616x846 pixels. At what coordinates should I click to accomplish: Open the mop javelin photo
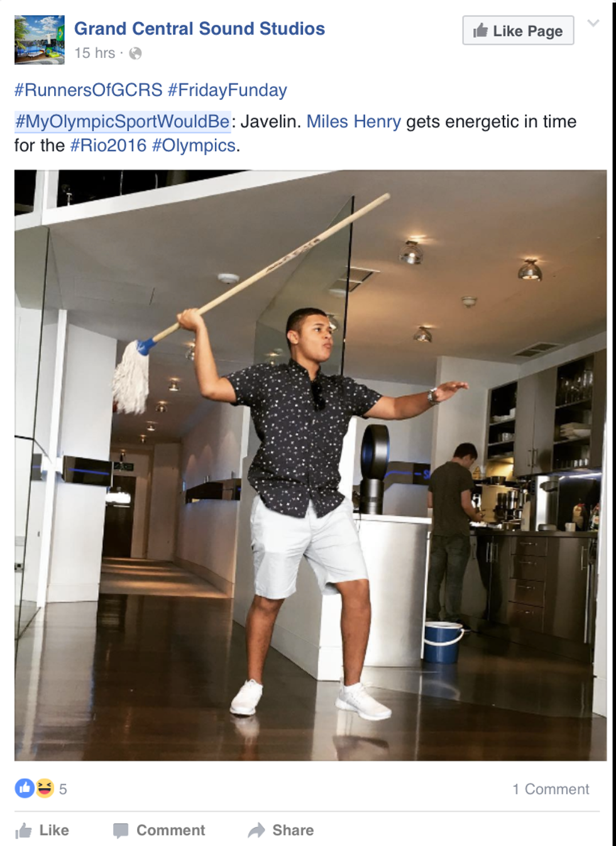[x=311, y=465]
